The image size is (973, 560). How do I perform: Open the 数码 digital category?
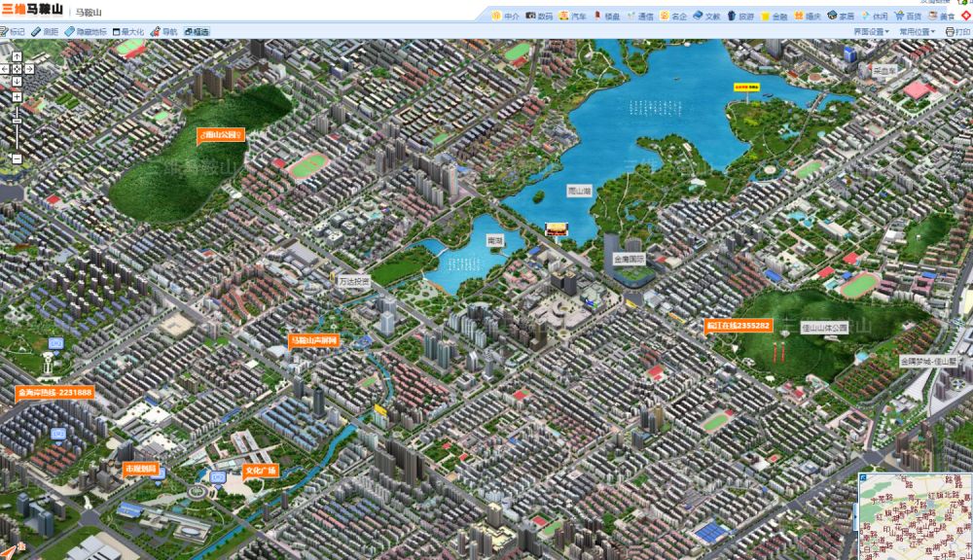(539, 17)
